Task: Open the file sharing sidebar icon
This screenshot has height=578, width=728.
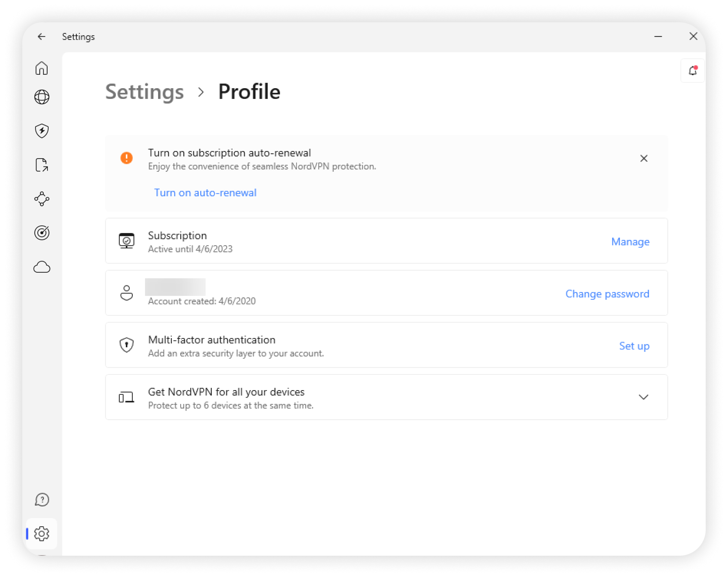Action: coord(42,165)
